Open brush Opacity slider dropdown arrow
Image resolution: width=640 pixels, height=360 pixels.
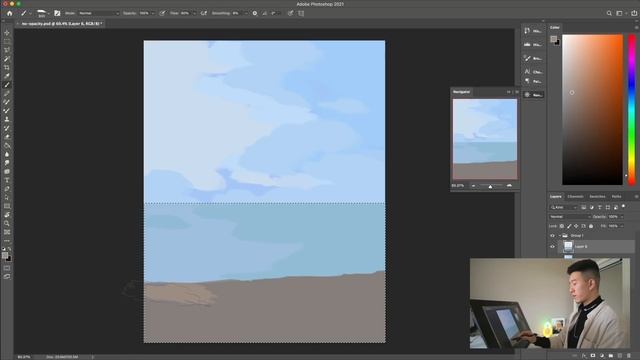point(153,13)
